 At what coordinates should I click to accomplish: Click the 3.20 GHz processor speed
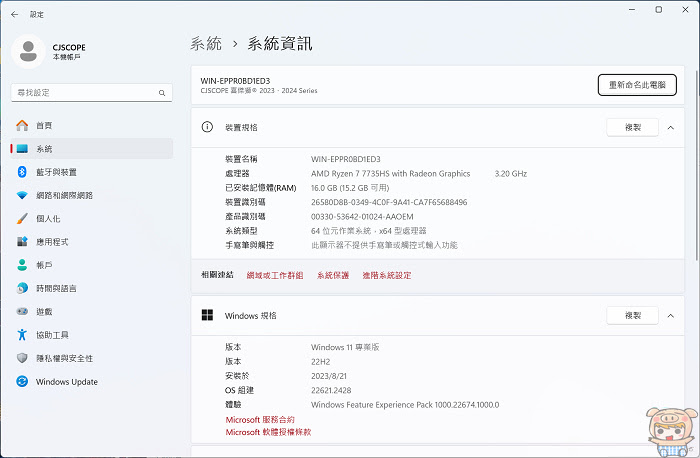pos(511,174)
